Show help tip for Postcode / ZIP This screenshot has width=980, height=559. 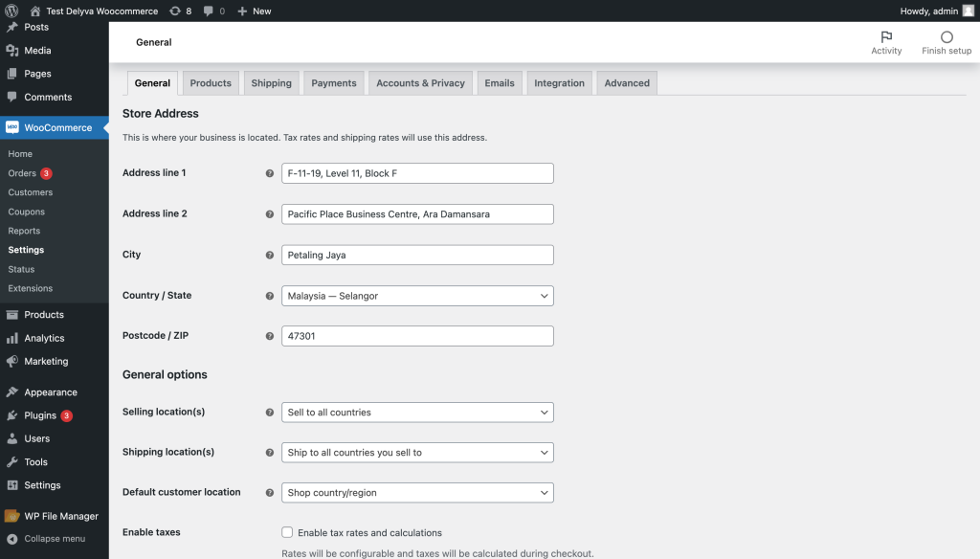[269, 336]
